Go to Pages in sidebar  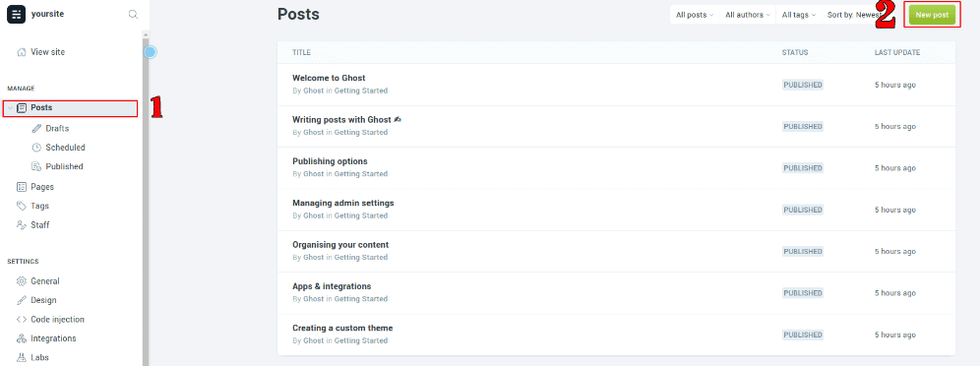coord(42,187)
